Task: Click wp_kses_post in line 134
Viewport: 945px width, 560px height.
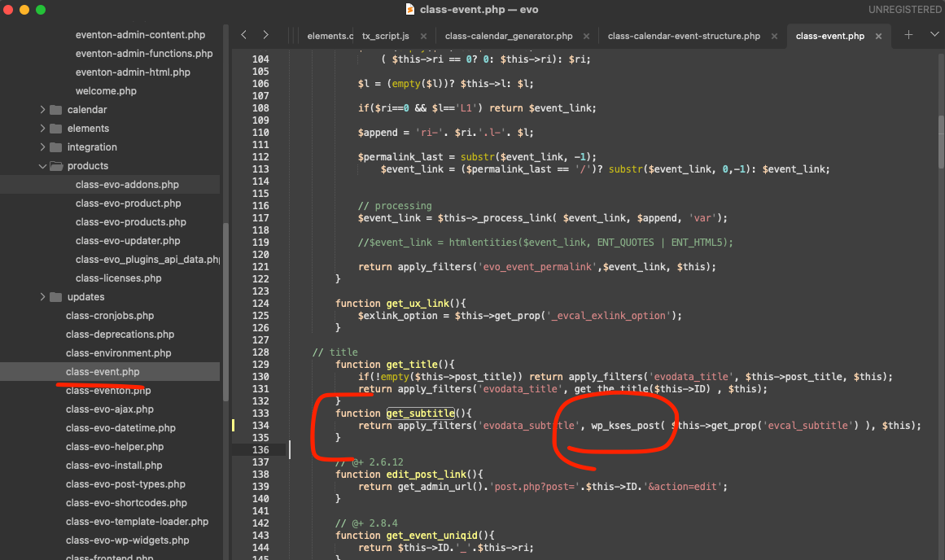Action: 626,426
